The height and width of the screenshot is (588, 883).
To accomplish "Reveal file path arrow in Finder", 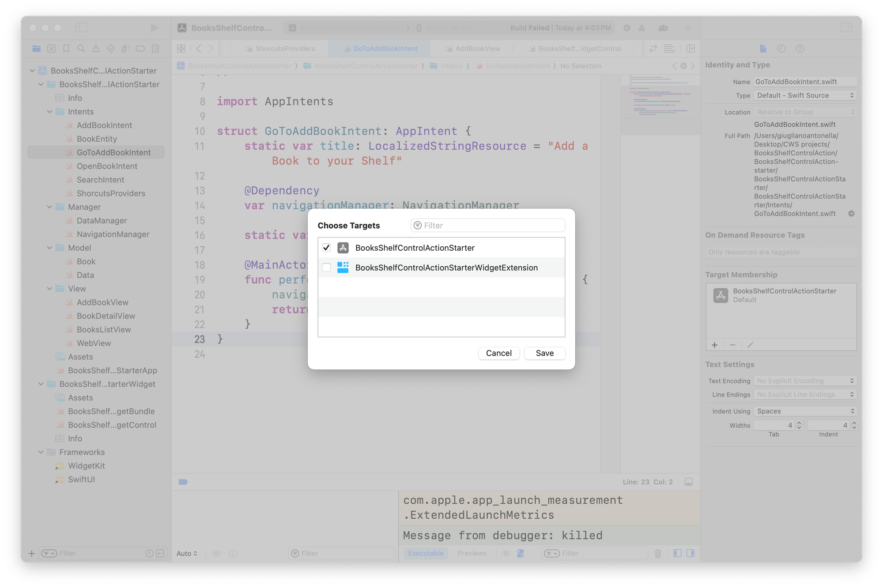I will click(x=851, y=214).
